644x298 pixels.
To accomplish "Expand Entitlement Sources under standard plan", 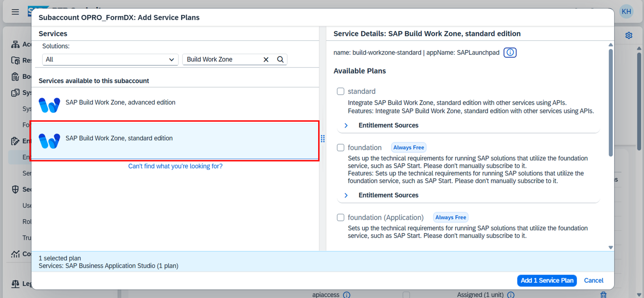I will (346, 125).
